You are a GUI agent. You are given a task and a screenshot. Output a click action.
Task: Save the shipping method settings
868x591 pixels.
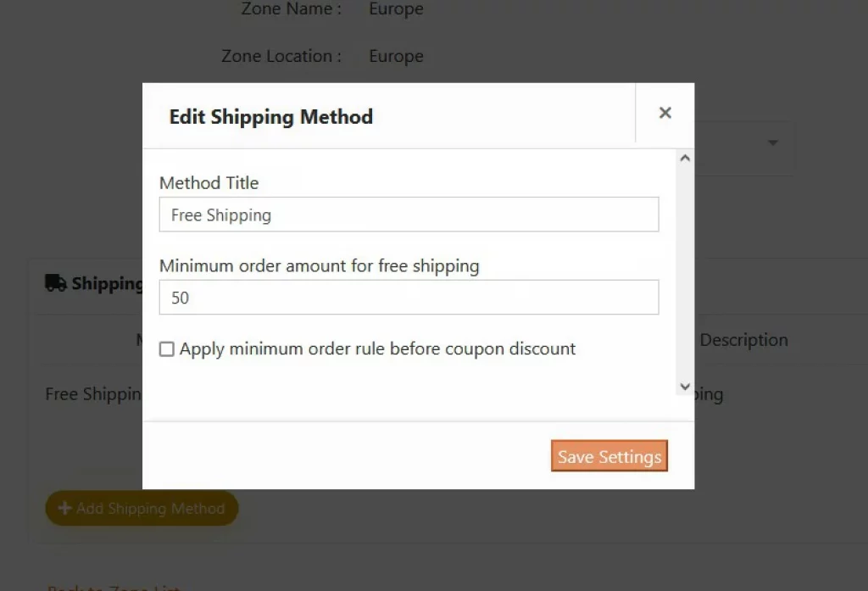(609, 456)
